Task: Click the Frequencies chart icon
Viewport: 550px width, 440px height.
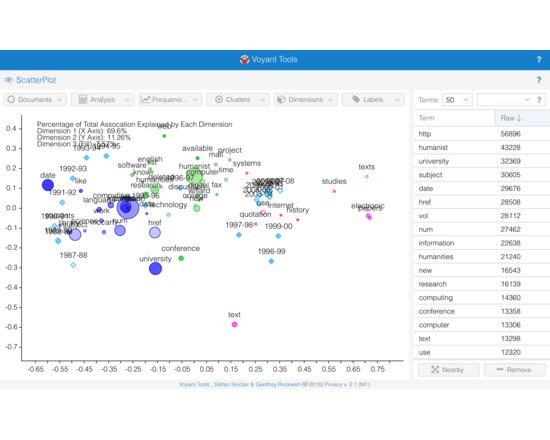Action: click(145, 100)
